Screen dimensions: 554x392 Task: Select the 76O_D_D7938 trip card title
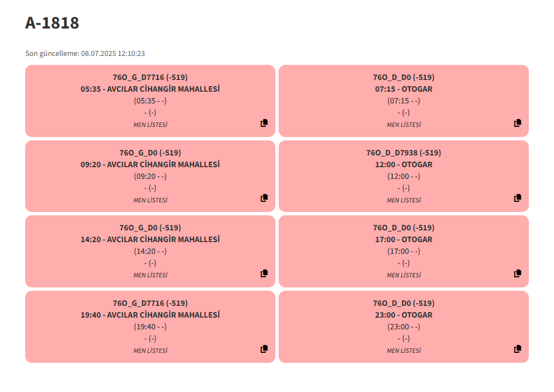(x=403, y=153)
